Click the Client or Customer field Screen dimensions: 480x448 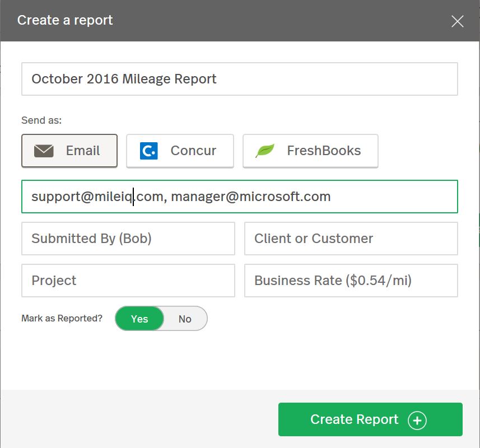tap(351, 239)
